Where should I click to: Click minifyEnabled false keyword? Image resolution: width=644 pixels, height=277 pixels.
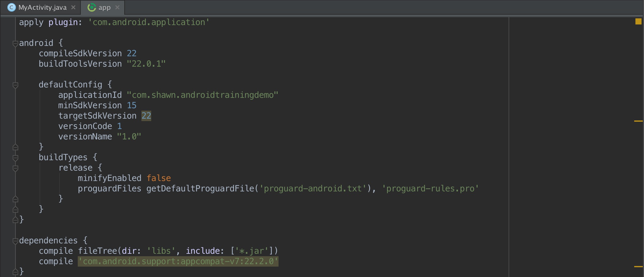159,178
